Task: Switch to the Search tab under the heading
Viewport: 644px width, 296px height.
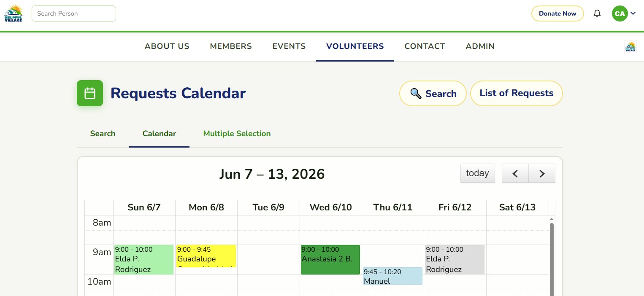Action: 103,134
